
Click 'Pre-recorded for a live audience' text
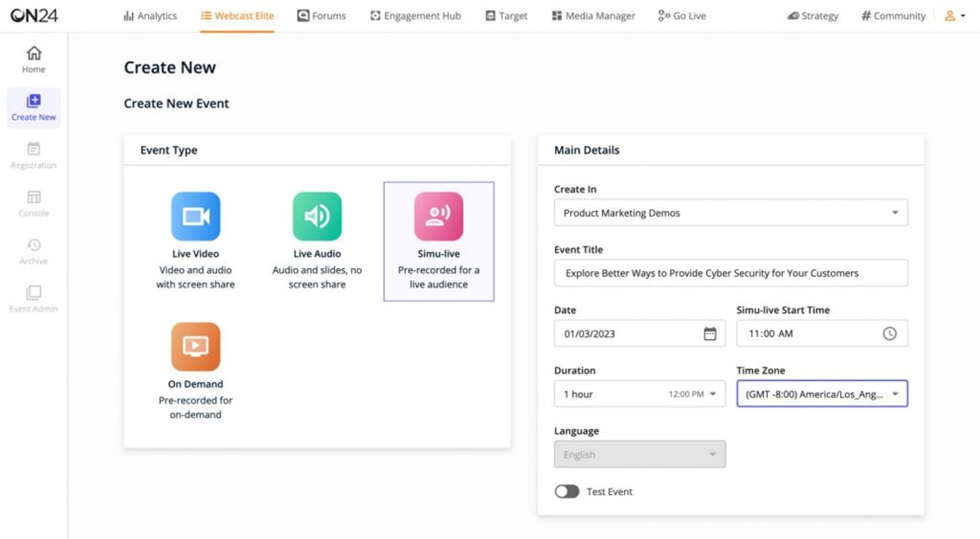tap(438, 277)
